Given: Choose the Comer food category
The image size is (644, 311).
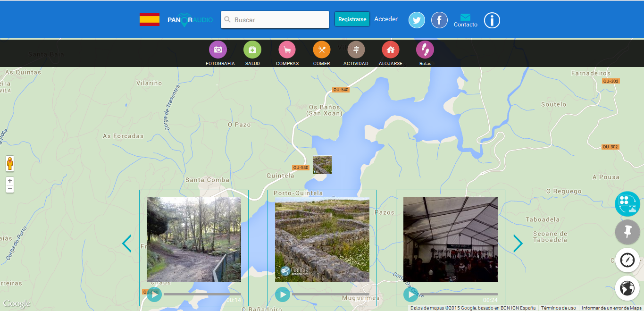Looking at the screenshot, I should click(322, 50).
